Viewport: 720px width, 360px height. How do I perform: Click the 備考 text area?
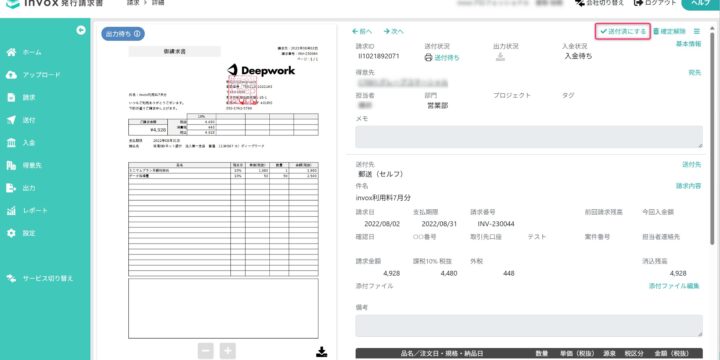(x=529, y=326)
